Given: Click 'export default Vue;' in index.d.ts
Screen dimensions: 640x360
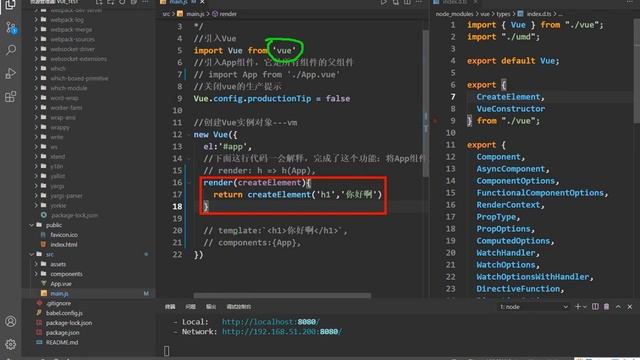Looking at the screenshot, I should (513, 61).
